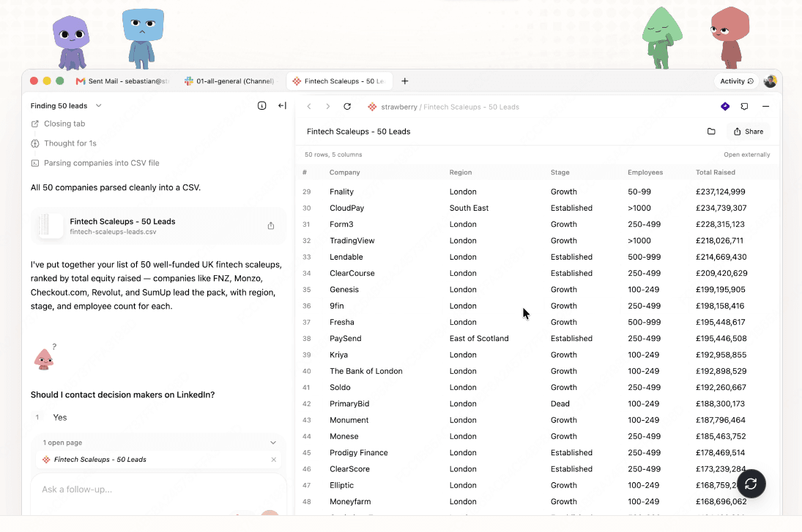This screenshot has width=802, height=532.
Task: Reload the current page
Action: point(347,106)
